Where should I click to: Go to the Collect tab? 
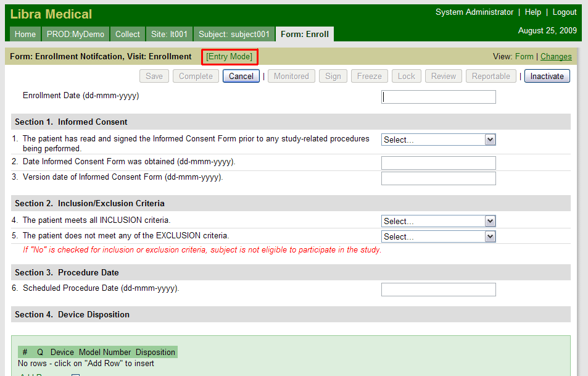[x=128, y=35]
